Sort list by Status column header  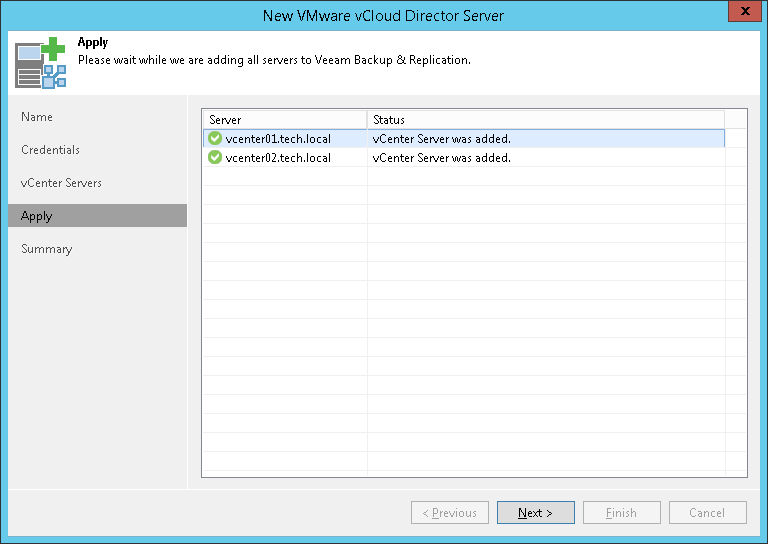546,119
